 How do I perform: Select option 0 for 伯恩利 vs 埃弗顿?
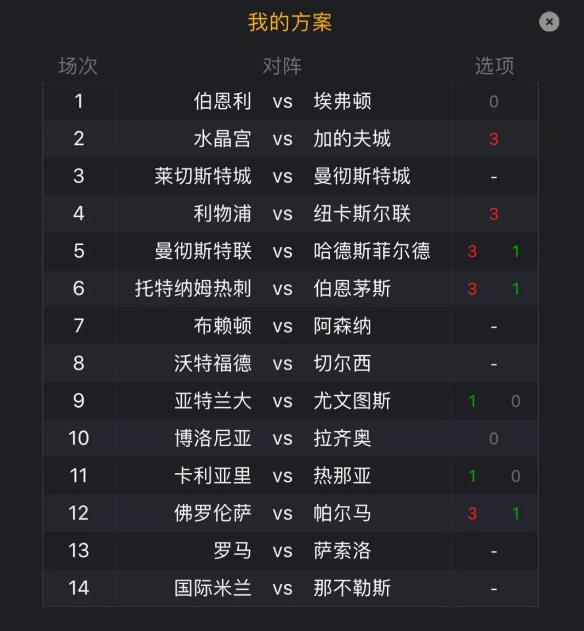coord(494,102)
